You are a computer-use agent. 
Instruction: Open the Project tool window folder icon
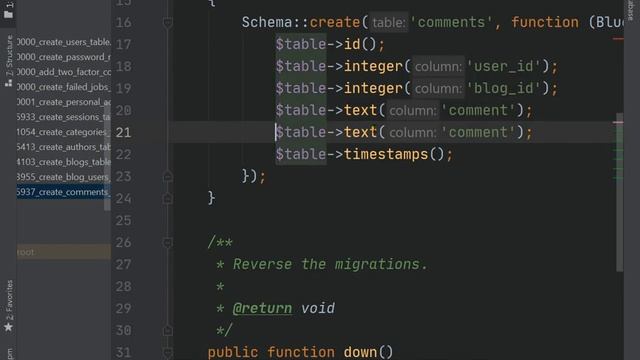pyautogui.click(x=8, y=14)
